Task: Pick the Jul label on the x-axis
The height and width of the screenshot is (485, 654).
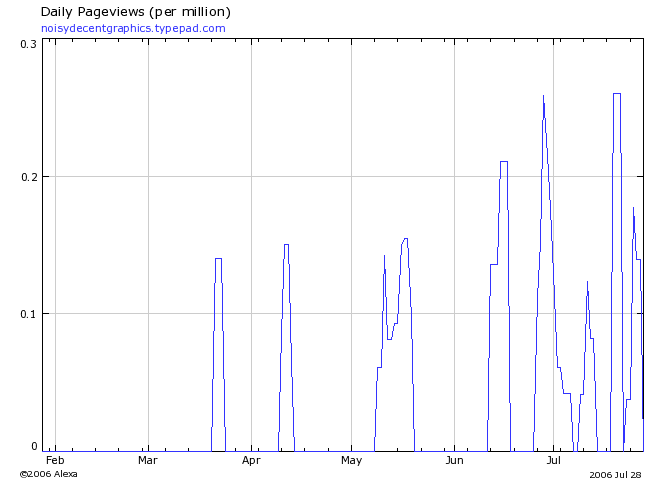Action: click(555, 461)
